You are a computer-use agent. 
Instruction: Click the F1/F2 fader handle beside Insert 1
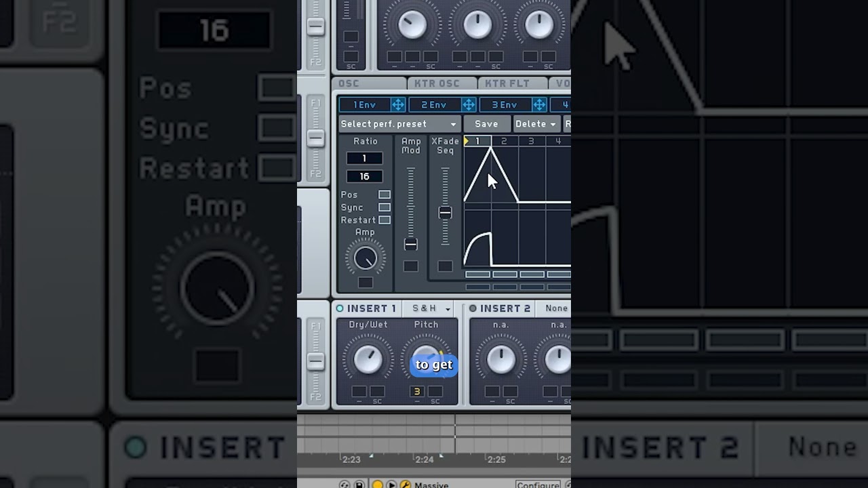(315, 361)
